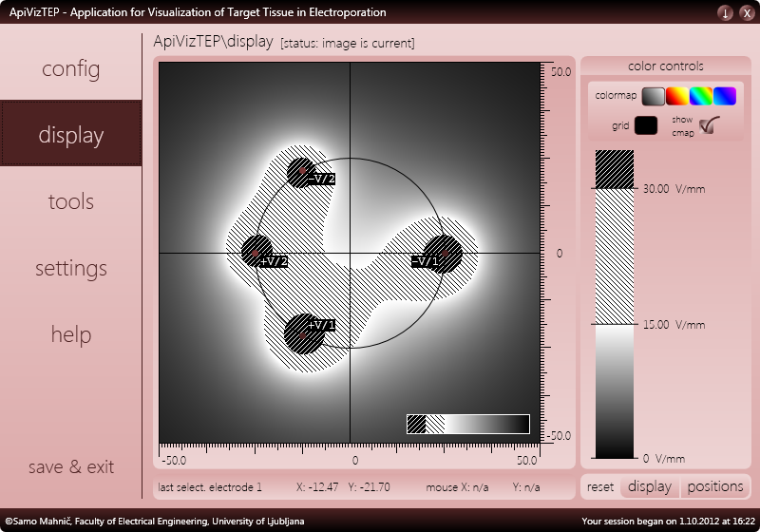
Task: Click the -V/1 electrode marker
Action: click(x=444, y=253)
